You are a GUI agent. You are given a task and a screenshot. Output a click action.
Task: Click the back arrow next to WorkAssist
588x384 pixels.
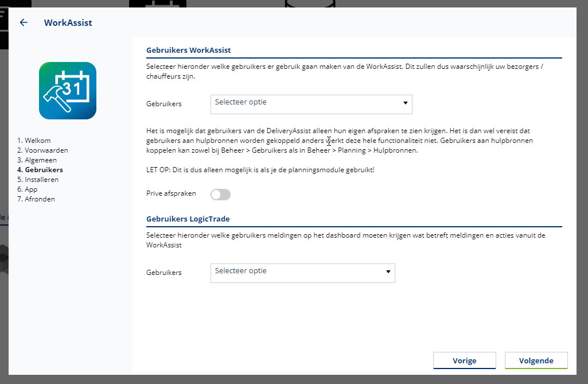(x=24, y=22)
